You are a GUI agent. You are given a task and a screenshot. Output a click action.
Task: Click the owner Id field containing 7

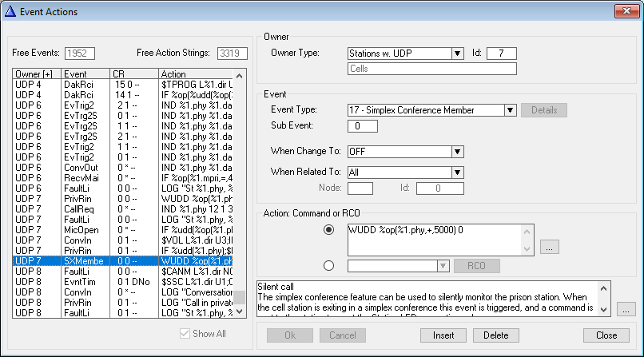click(502, 54)
